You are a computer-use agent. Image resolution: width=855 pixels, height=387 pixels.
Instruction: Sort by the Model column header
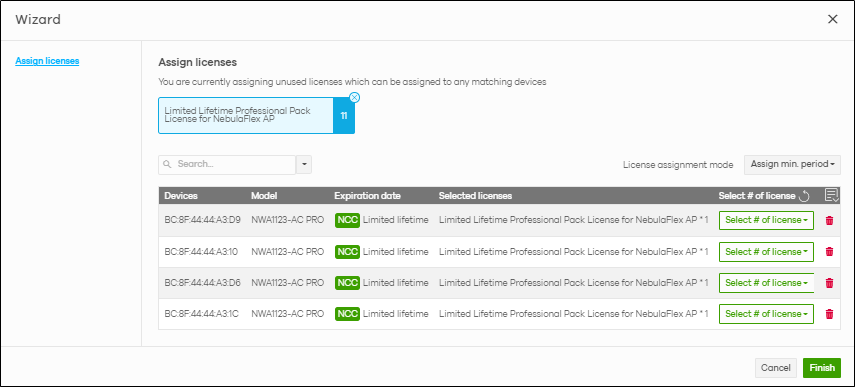coord(264,196)
